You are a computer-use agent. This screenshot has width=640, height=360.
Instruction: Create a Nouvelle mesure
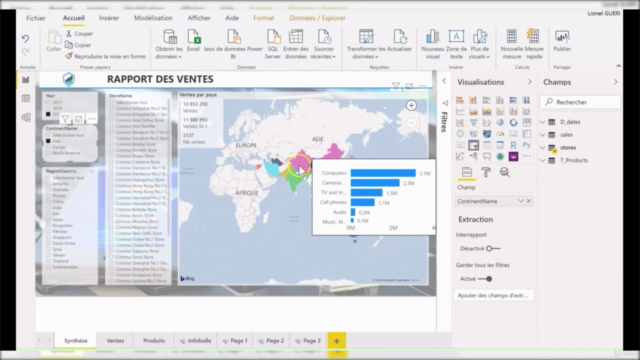(x=511, y=44)
